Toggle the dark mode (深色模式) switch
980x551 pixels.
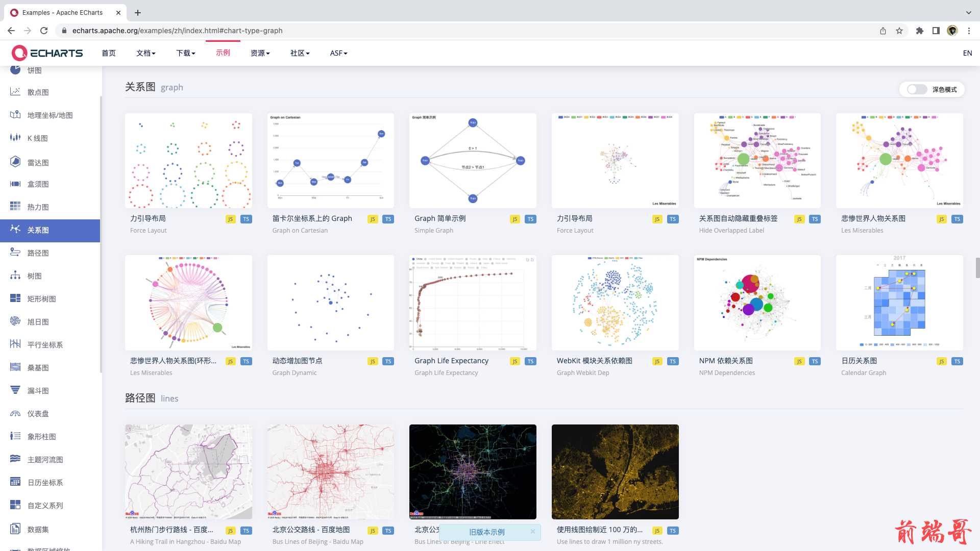point(917,89)
